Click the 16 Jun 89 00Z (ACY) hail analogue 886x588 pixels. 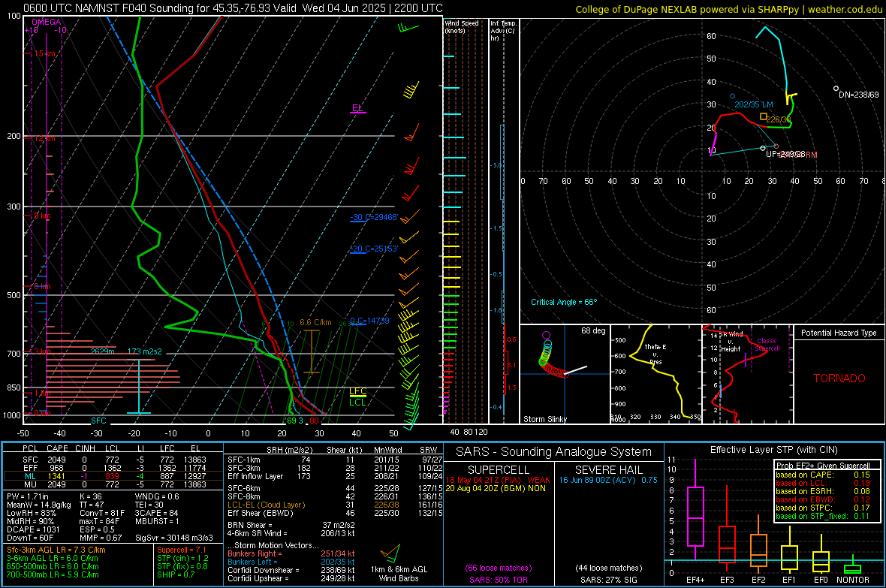[x=608, y=479]
